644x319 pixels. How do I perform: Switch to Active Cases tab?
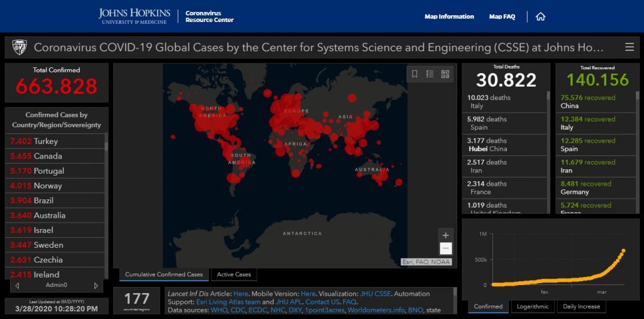coord(234,274)
